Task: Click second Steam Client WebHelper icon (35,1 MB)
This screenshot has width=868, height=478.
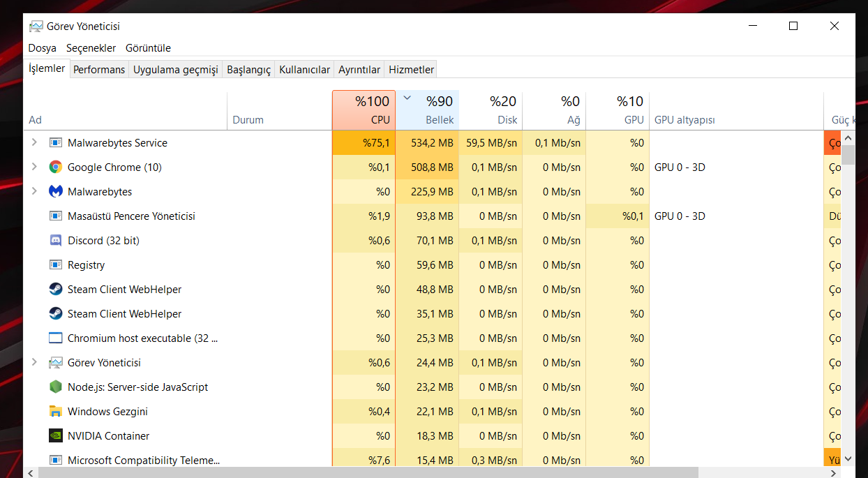Action: pyautogui.click(x=56, y=314)
